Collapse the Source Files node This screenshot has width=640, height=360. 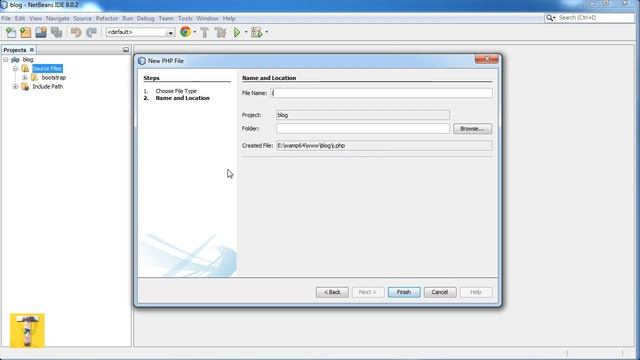coord(15,69)
